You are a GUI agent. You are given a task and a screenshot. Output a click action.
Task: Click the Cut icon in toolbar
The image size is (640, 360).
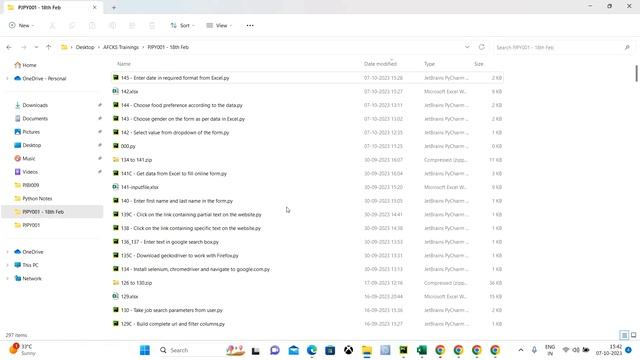[52, 25]
